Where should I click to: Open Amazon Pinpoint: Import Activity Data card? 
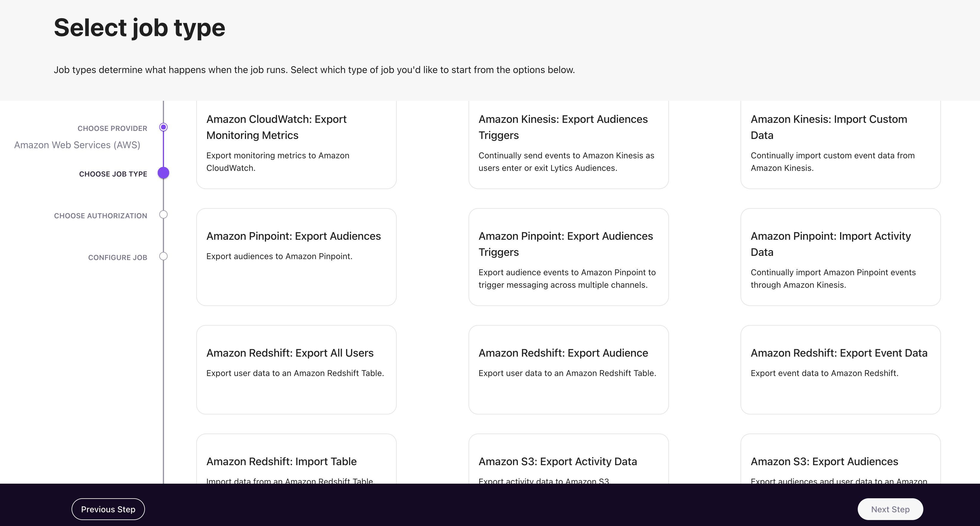[840, 257]
